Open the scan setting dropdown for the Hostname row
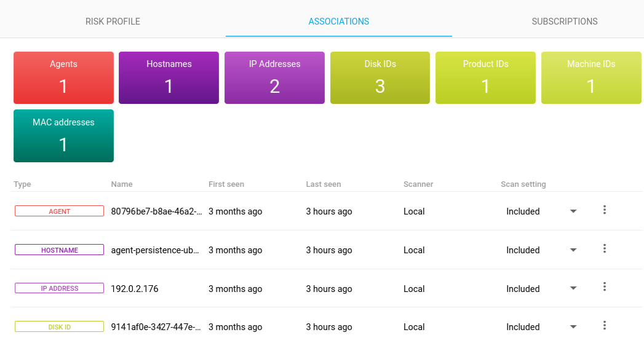The height and width of the screenshot is (343, 644). click(573, 250)
